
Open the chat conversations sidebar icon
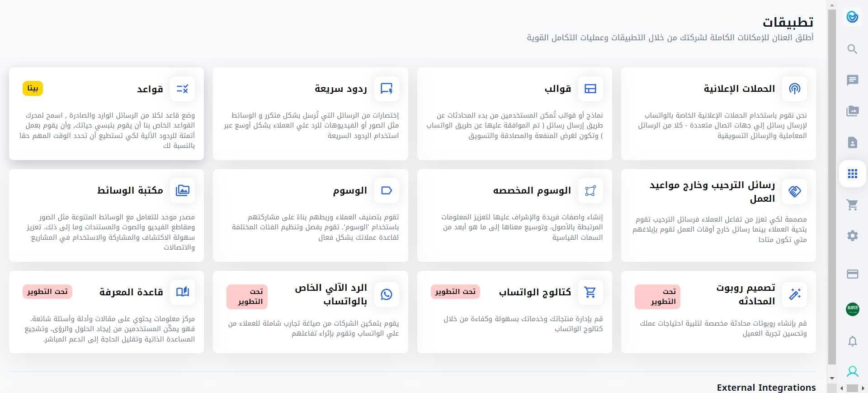coord(852,80)
